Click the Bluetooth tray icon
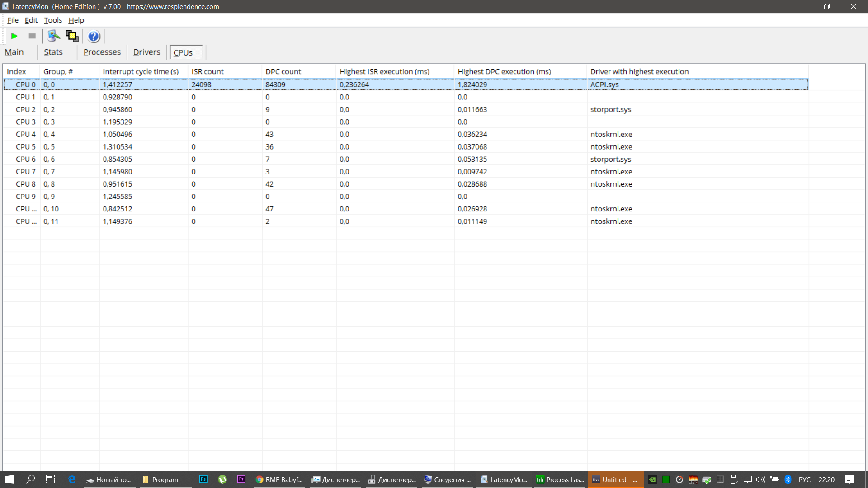The image size is (868, 488). 788,480
